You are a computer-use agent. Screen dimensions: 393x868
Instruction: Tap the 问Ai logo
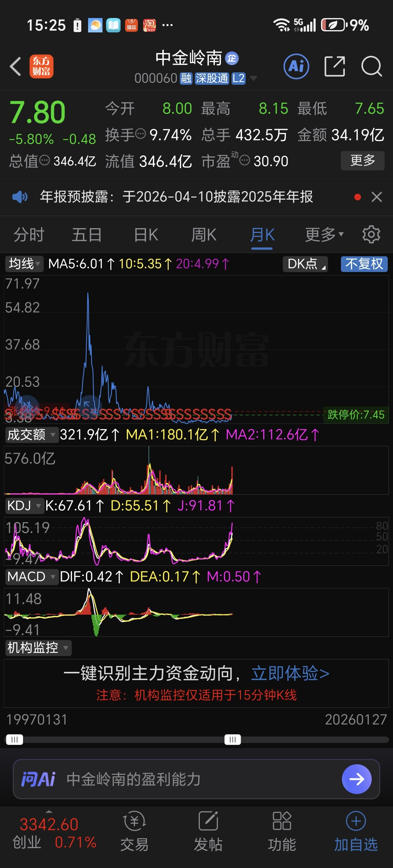[x=38, y=779]
